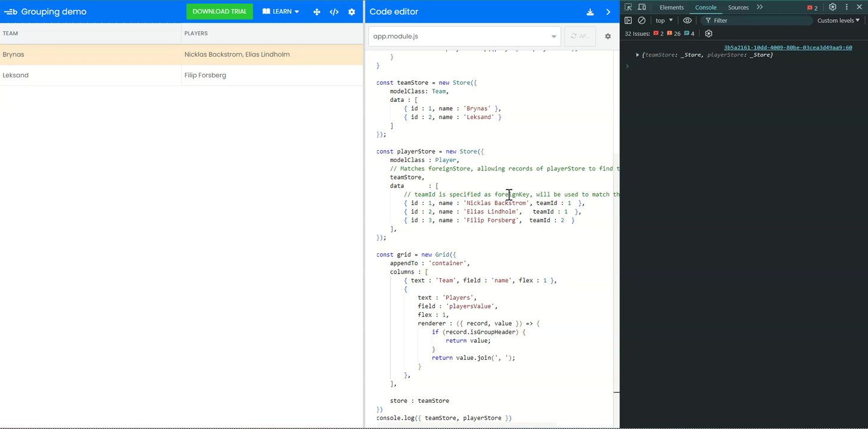This screenshot has width=868, height=429.
Task: Click the code line with name 'Leksand'
Action: pyautogui.click(x=452, y=117)
